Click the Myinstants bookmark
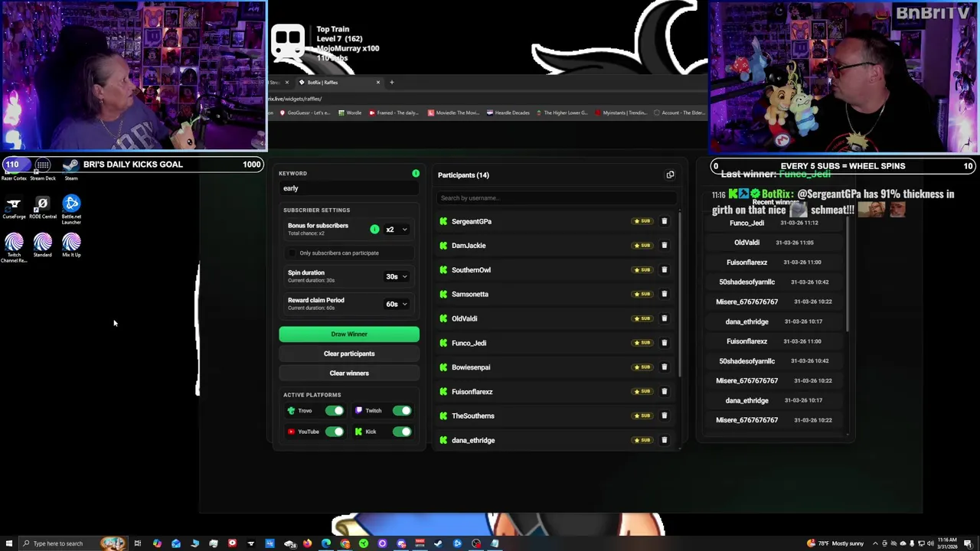This screenshot has width=980, height=551. (x=621, y=112)
